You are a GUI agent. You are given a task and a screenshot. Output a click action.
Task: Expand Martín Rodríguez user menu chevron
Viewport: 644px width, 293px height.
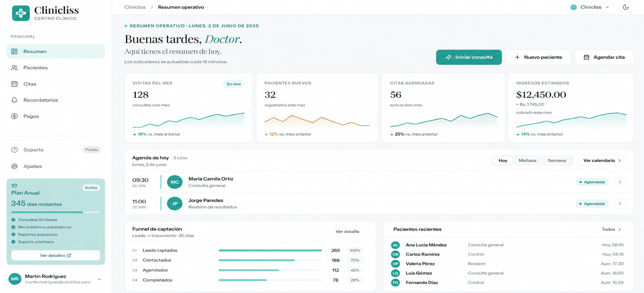(99, 279)
